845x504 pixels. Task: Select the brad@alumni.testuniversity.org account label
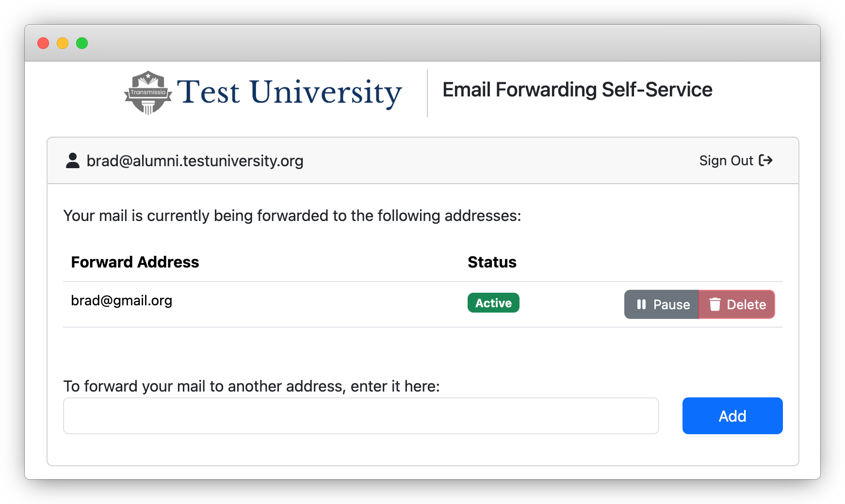[x=195, y=160]
